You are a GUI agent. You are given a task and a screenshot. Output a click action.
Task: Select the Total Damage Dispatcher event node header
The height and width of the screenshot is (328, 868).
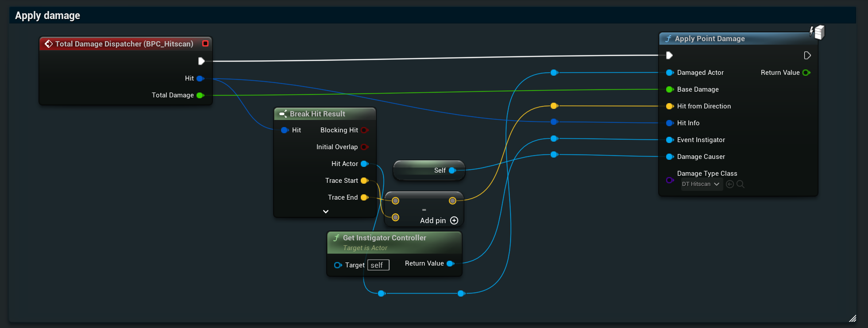[124, 44]
